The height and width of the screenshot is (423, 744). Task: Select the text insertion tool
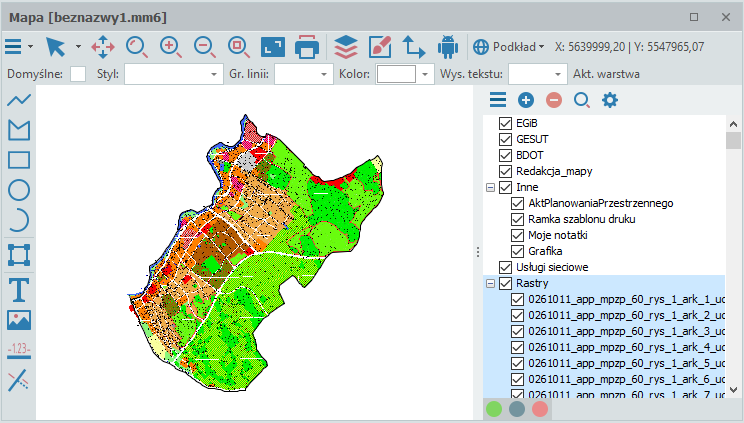tap(18, 289)
